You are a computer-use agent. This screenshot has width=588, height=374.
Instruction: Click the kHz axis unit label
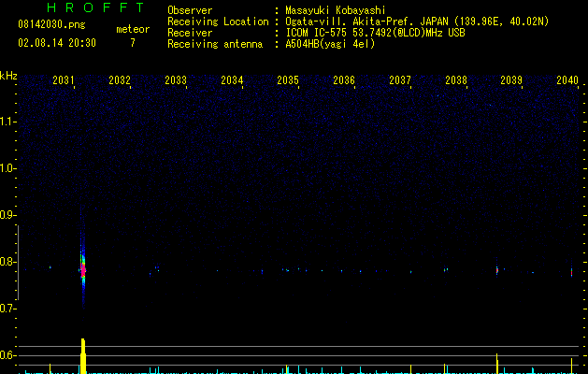point(8,76)
